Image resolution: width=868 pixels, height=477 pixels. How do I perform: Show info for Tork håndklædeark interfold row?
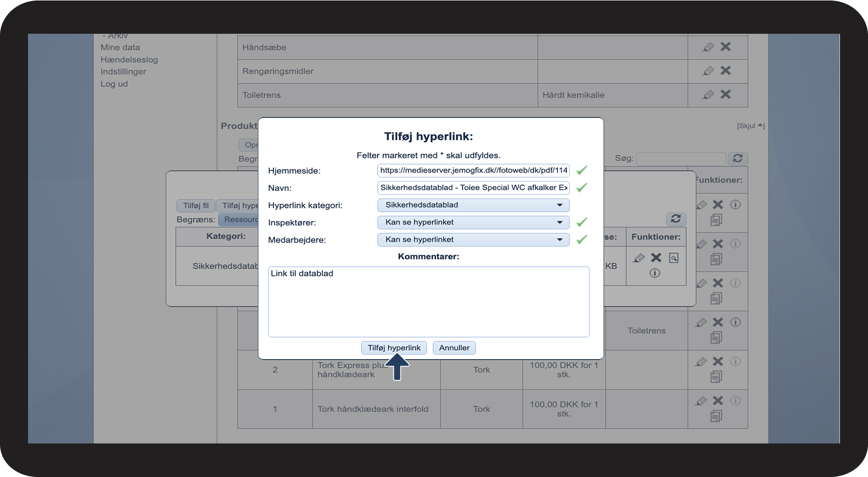pos(735,401)
